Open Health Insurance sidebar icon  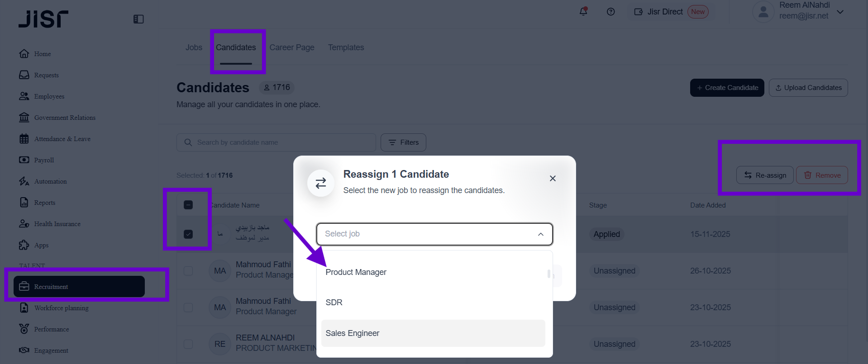pyautogui.click(x=24, y=224)
